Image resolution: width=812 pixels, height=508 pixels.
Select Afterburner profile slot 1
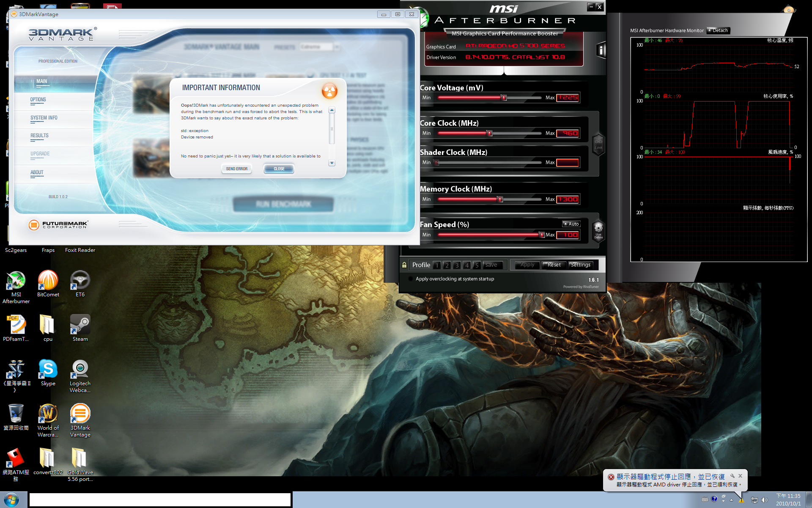tap(436, 265)
